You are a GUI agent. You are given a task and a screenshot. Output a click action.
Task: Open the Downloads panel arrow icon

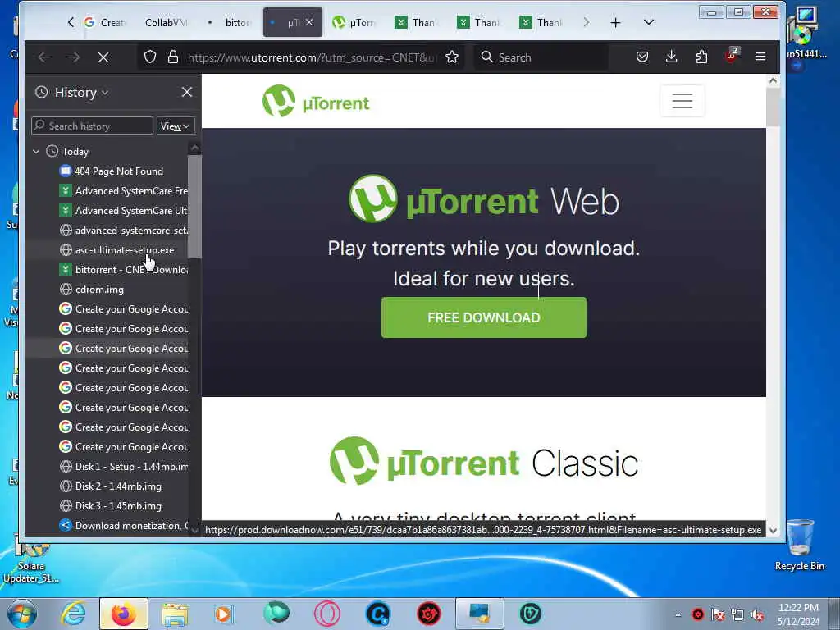(x=671, y=57)
